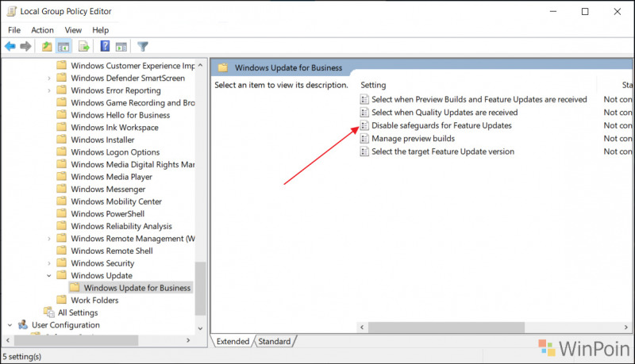Viewport: 635px width, 364px height.
Task: Click tree pane horizontal scroll left arrow
Action: pos(8,340)
